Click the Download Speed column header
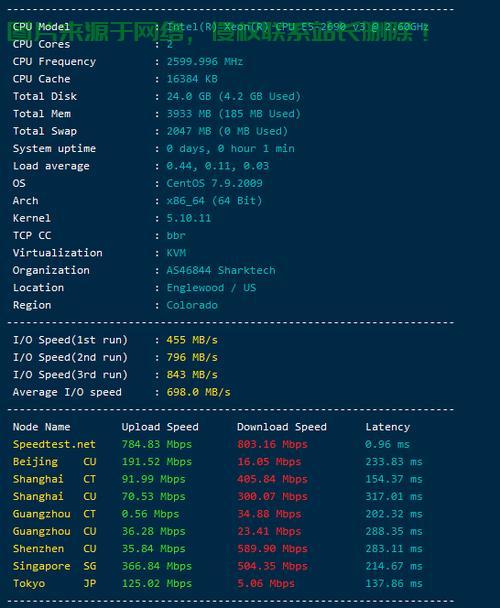Viewport: 500px width, 608px height. (x=282, y=427)
